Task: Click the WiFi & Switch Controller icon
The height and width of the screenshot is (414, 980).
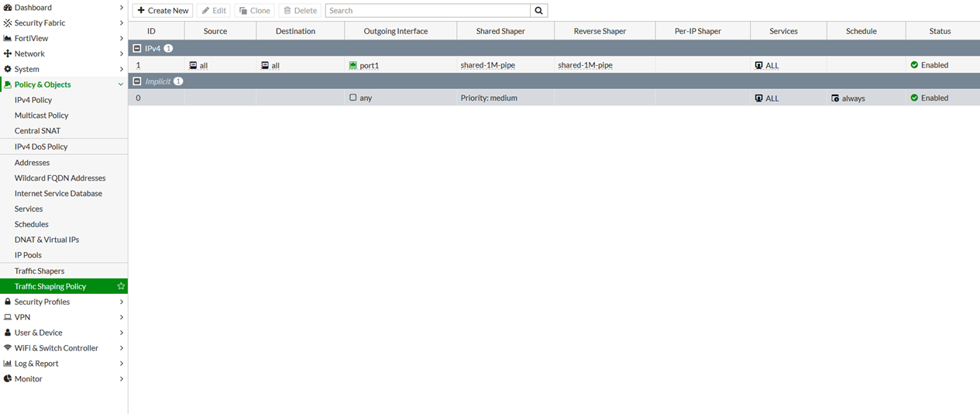Action: coord(8,348)
